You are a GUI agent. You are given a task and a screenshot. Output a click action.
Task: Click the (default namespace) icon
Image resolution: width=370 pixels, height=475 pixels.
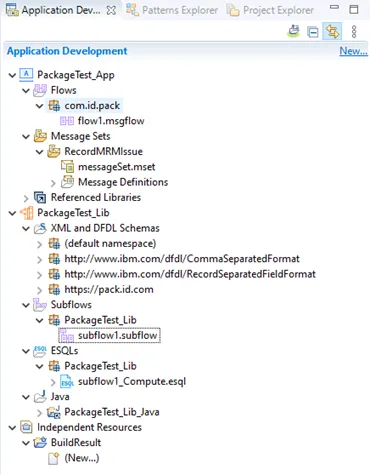[x=54, y=243]
